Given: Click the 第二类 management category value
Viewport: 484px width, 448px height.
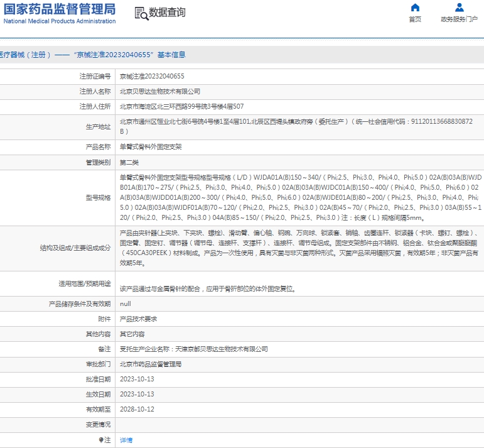Looking at the screenshot, I should [x=129, y=163].
